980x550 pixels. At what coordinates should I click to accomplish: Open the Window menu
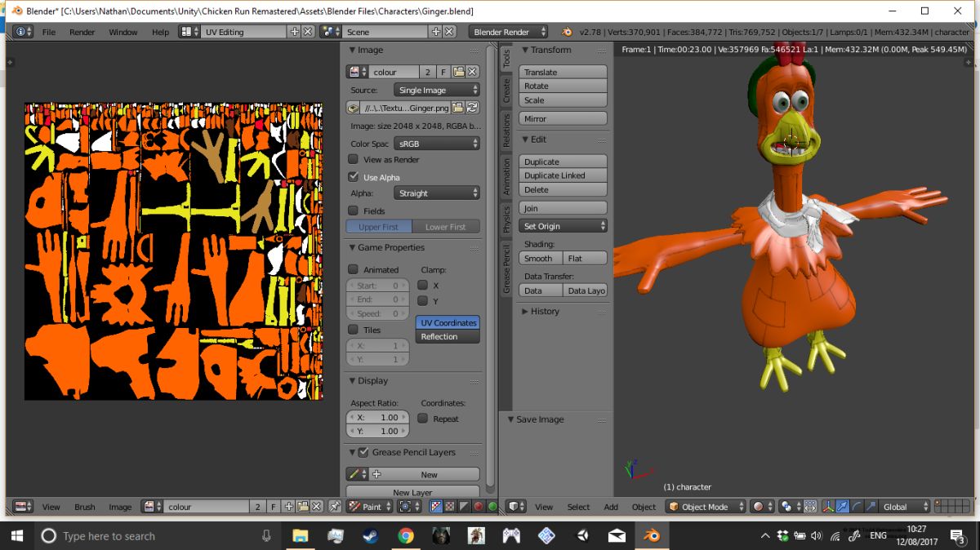[x=123, y=32]
